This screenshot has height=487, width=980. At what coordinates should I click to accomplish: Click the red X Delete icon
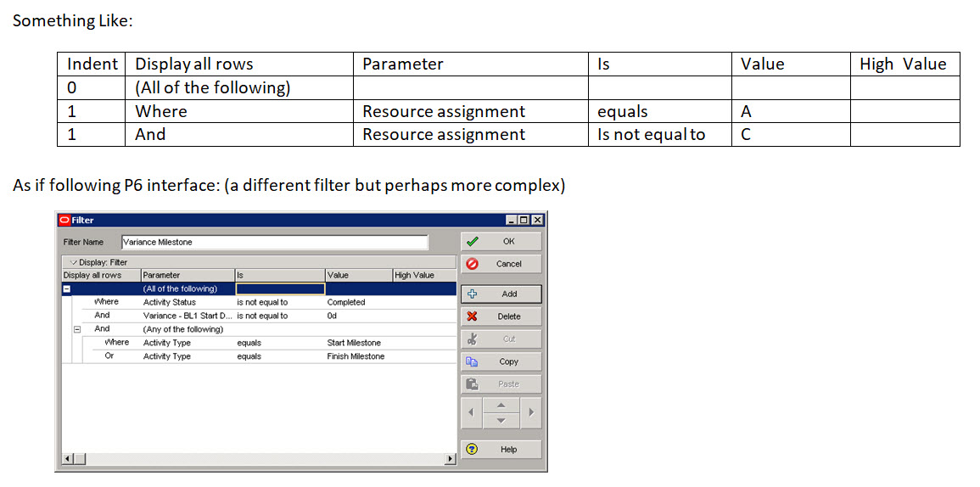(x=473, y=316)
